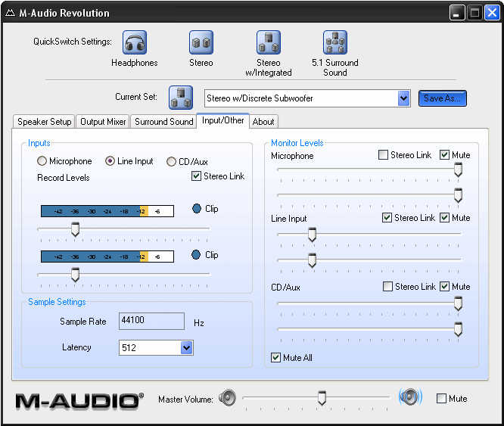Uncheck the Mute All checkbox
This screenshot has width=504, height=426.
click(275, 358)
